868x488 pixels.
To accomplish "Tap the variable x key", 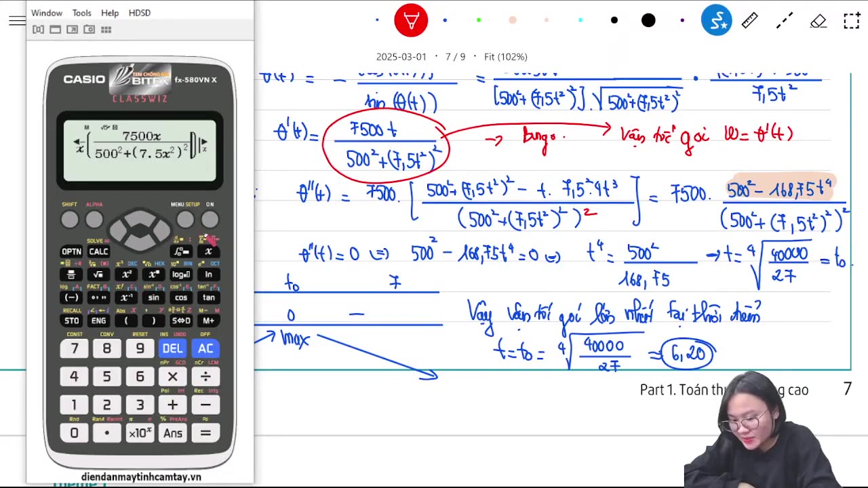I will pyautogui.click(x=208, y=251).
